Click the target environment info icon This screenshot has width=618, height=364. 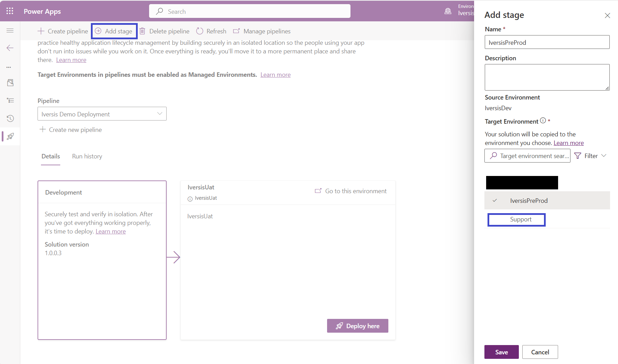pyautogui.click(x=543, y=121)
